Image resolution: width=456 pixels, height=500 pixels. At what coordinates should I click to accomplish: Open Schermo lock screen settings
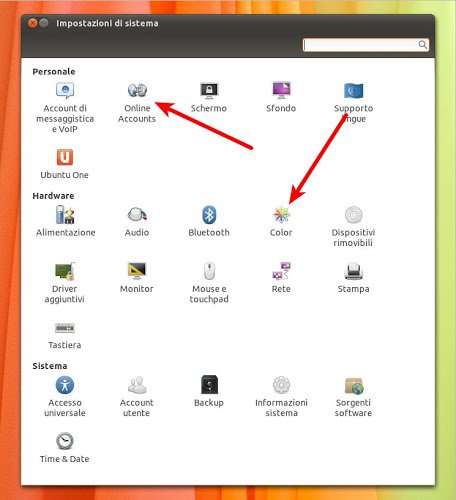(209, 97)
